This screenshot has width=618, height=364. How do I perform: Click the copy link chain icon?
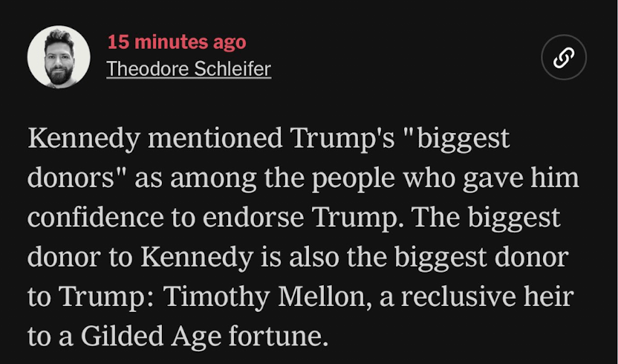(564, 57)
